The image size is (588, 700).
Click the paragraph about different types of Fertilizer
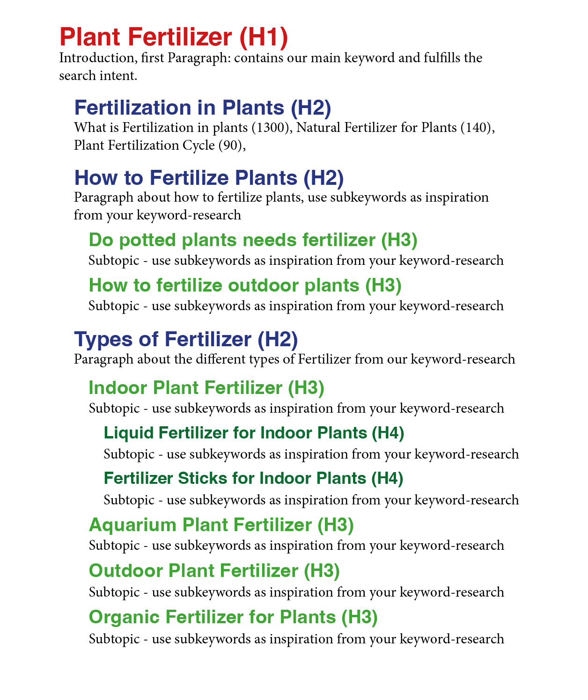[294, 359]
